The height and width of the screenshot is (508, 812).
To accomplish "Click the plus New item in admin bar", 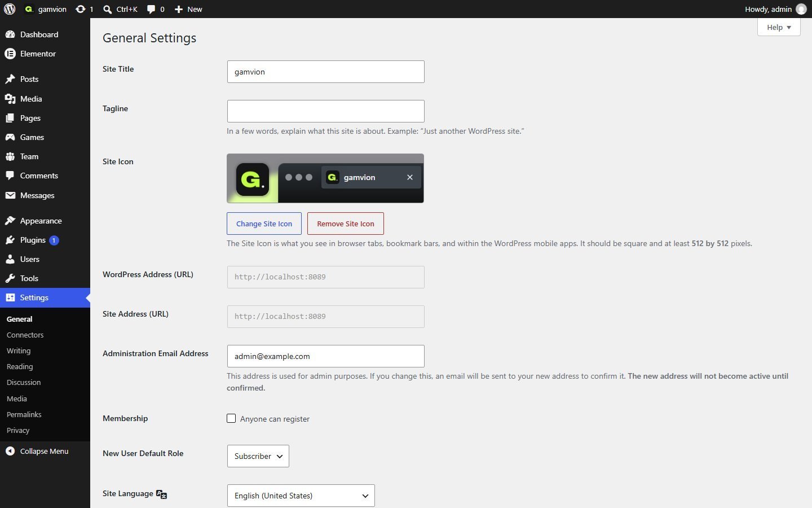I will pyautogui.click(x=188, y=9).
